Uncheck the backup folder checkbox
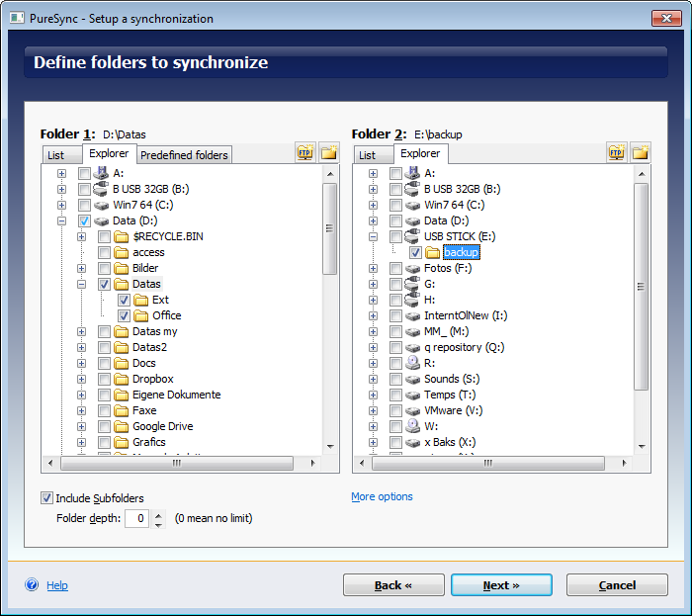692x616 pixels. point(415,252)
